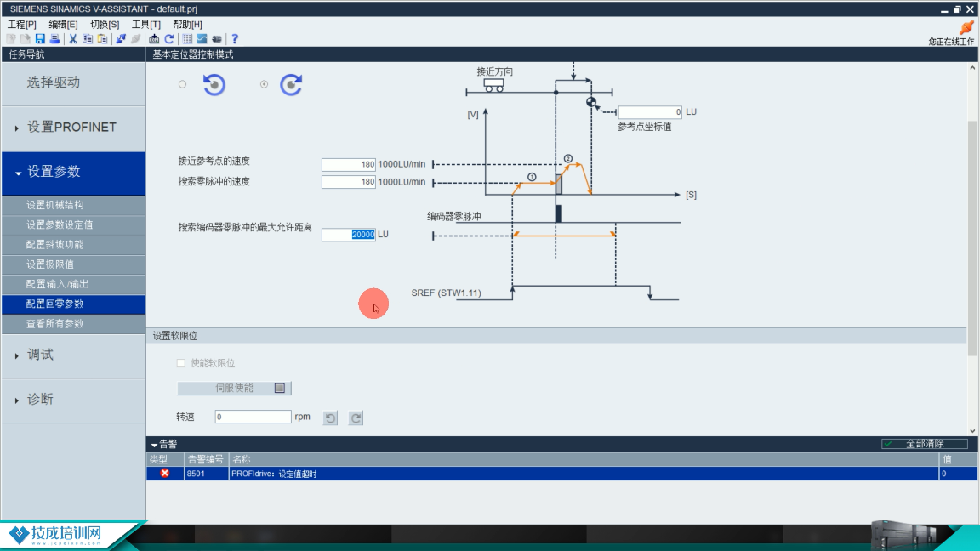Click the main panel scroll-down arrow
Viewport: 980px width, 551px height.
click(971, 430)
